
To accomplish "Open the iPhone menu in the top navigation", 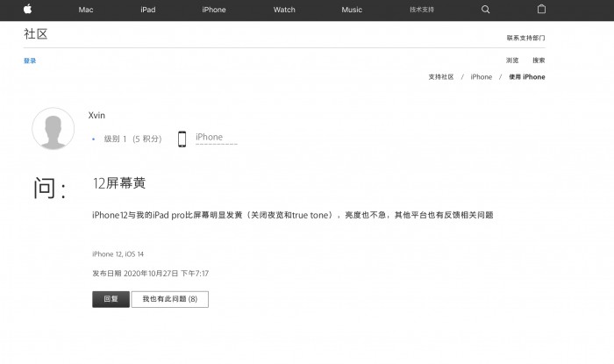I will tap(214, 10).
